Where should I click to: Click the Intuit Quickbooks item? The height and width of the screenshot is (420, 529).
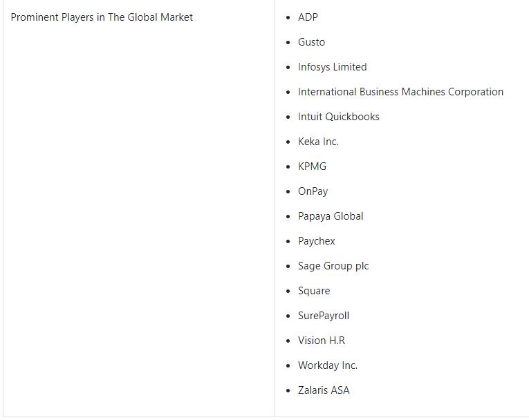click(x=338, y=117)
